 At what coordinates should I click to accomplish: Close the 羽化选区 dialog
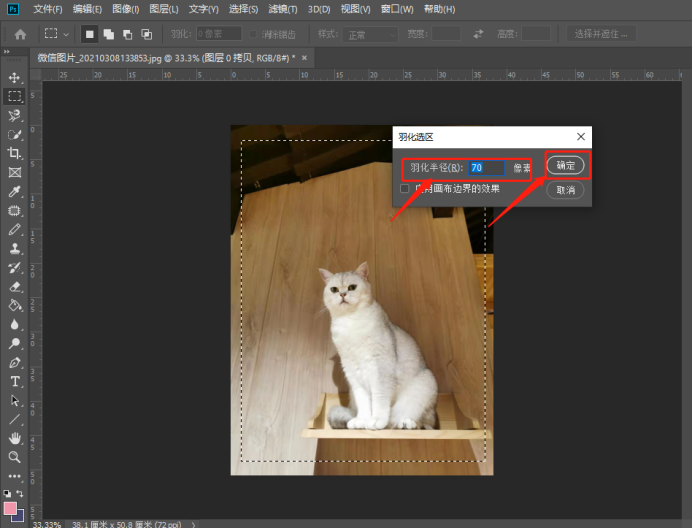tap(581, 137)
